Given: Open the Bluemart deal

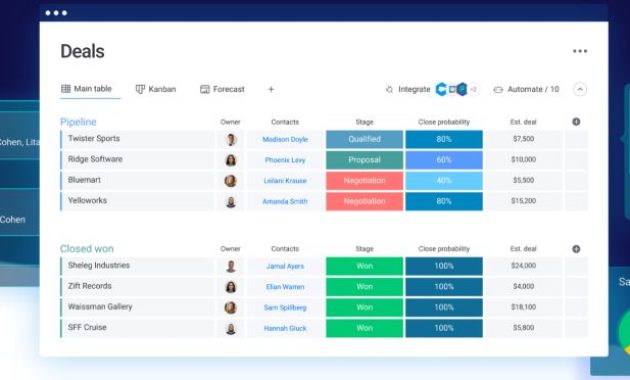Looking at the screenshot, I should (84, 180).
